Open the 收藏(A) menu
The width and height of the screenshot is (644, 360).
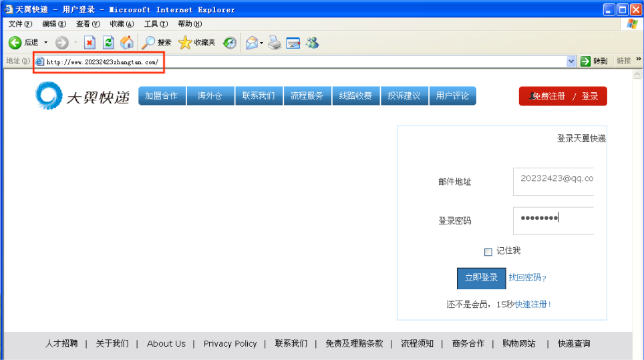pyautogui.click(x=122, y=24)
